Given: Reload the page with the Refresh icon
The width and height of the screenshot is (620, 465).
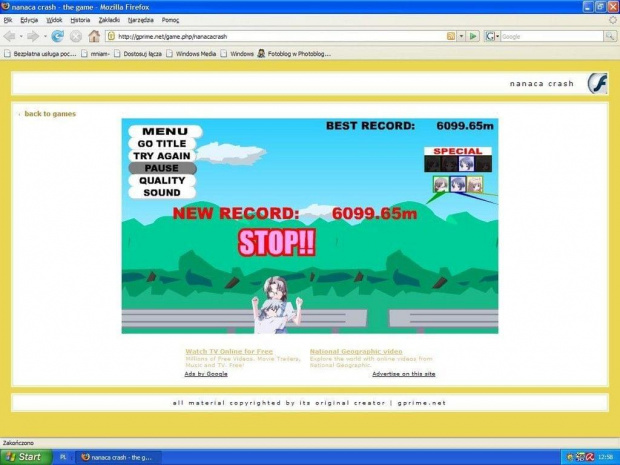Looking at the screenshot, I should coord(58,36).
